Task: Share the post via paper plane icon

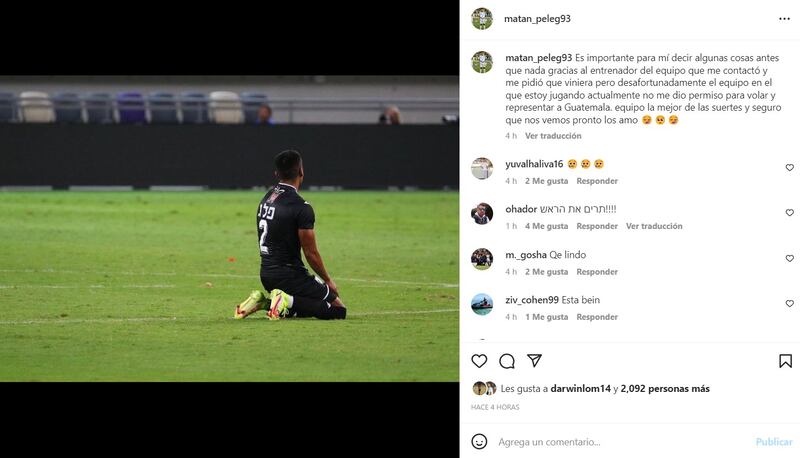Action: pos(534,361)
